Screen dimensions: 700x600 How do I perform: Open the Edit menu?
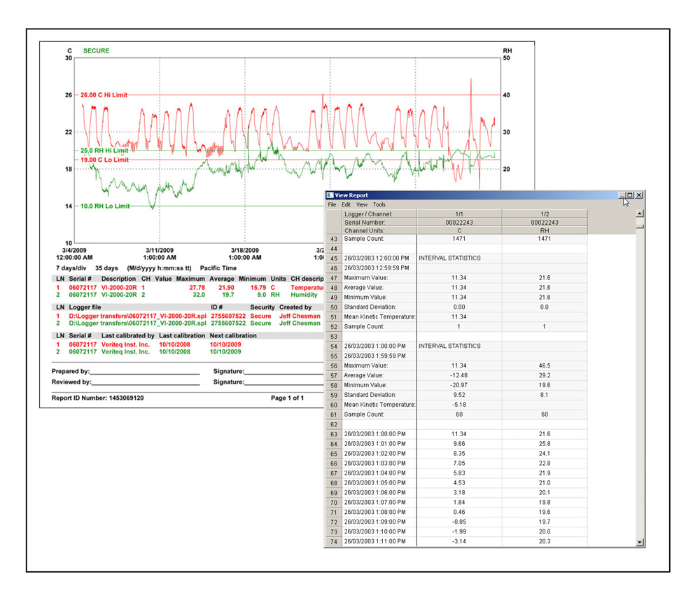[346, 205]
